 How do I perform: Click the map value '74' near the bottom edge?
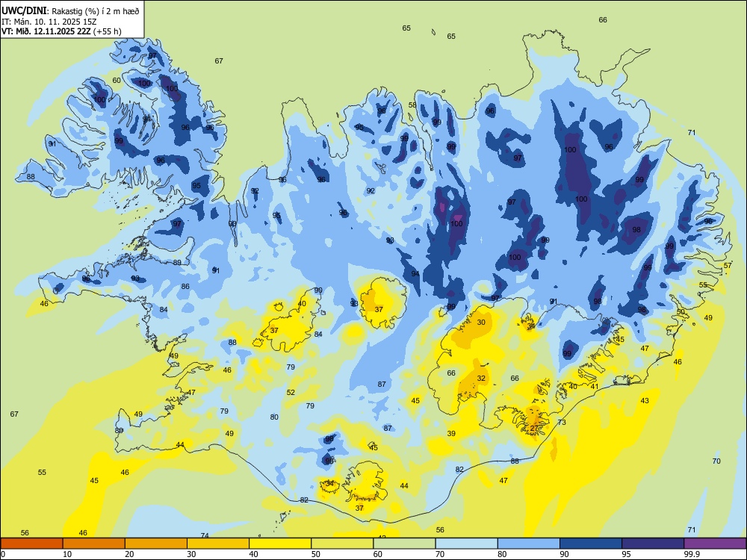pyautogui.click(x=205, y=535)
